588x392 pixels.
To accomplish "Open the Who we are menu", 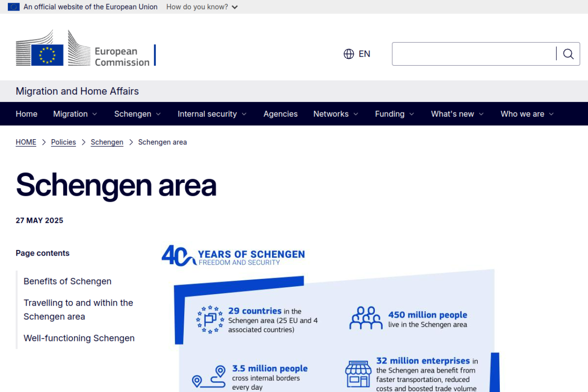I will pos(522,114).
